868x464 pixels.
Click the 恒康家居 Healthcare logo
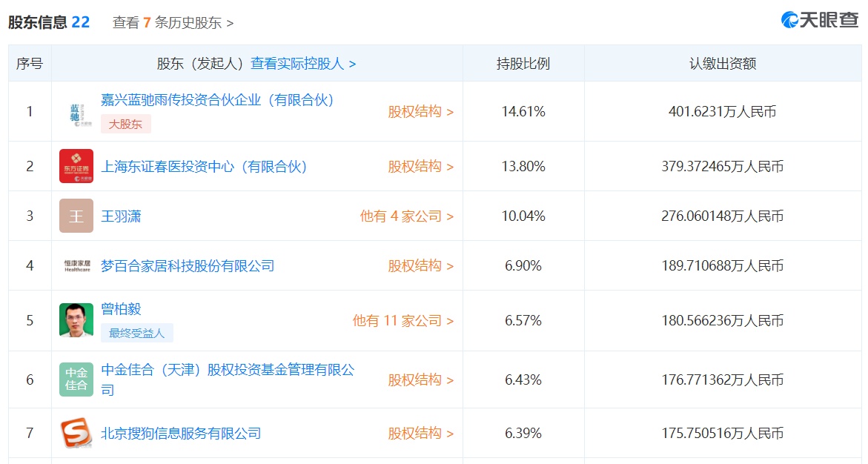[76, 265]
